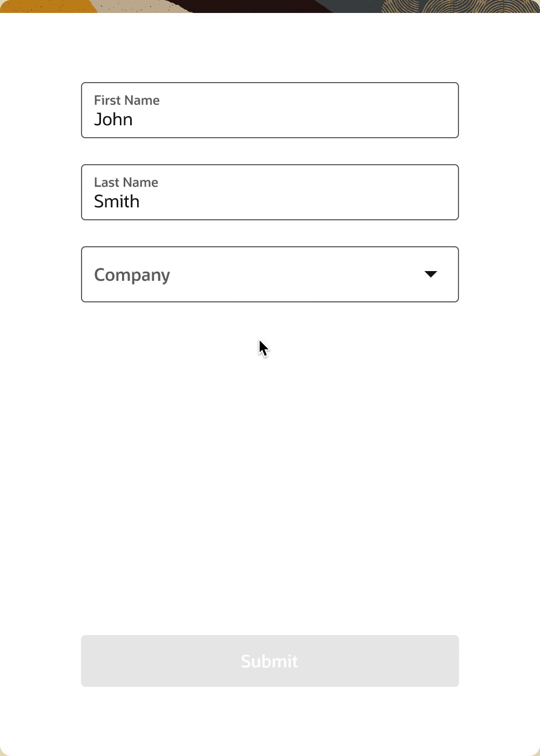Click the right edge of the Last Name box
This screenshot has height=756, width=540.
click(458, 192)
